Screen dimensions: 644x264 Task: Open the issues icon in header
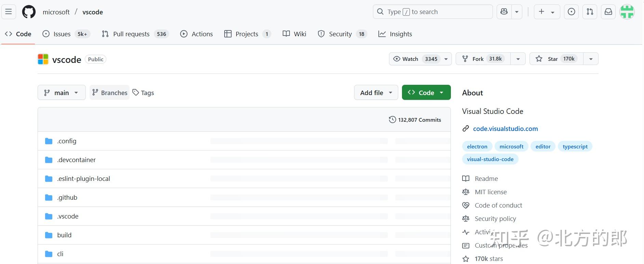(571, 12)
